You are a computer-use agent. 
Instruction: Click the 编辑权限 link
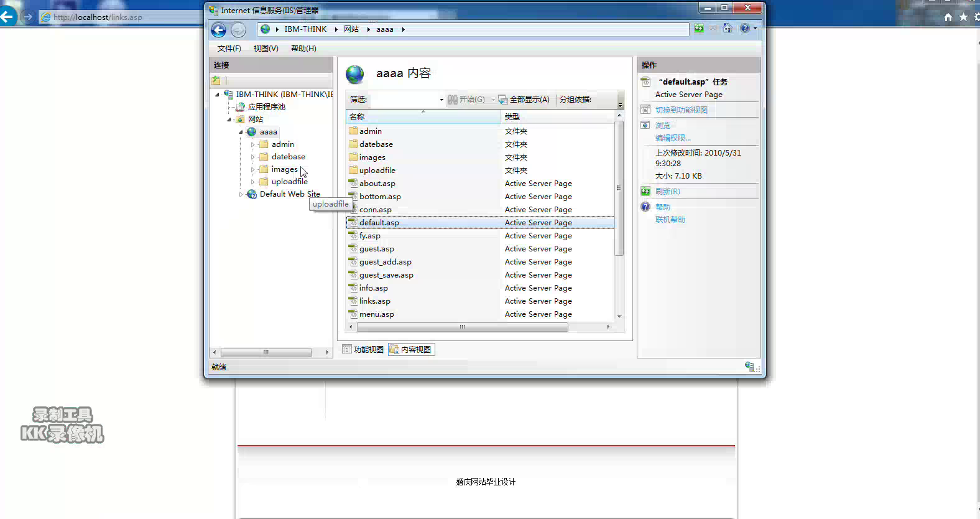click(x=673, y=138)
